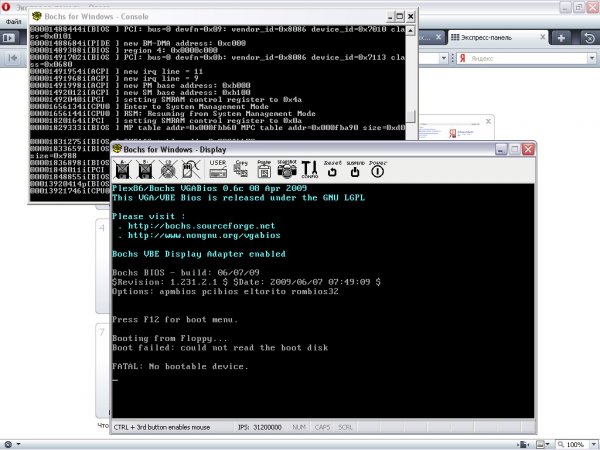Click the 100% zoom value in status bar
Screen dimensions: 600x450
click(575, 444)
